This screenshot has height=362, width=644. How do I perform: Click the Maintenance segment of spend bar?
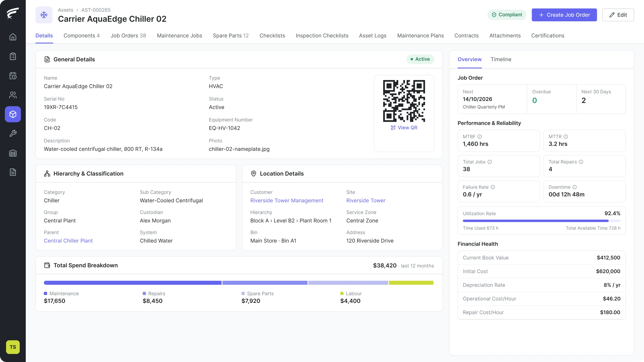[132, 283]
